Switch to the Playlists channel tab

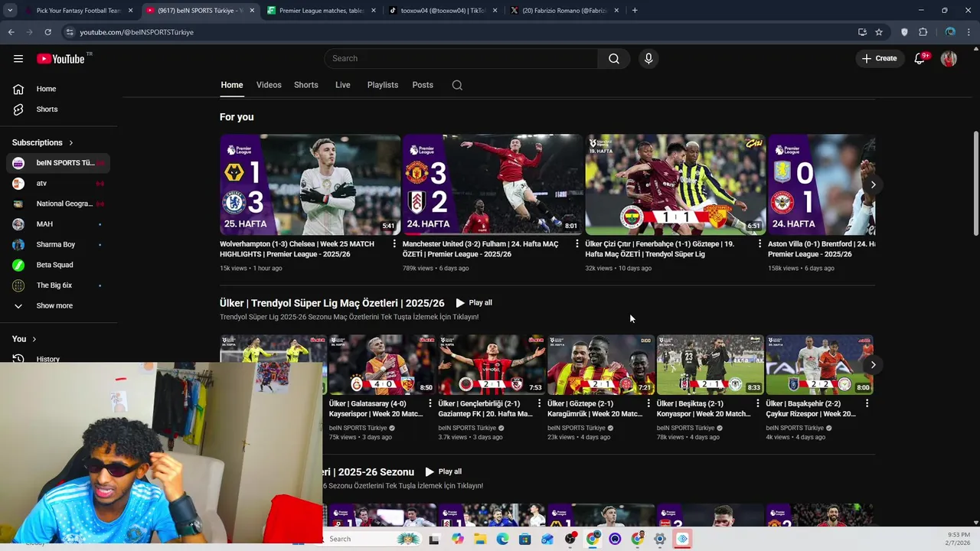click(x=383, y=85)
